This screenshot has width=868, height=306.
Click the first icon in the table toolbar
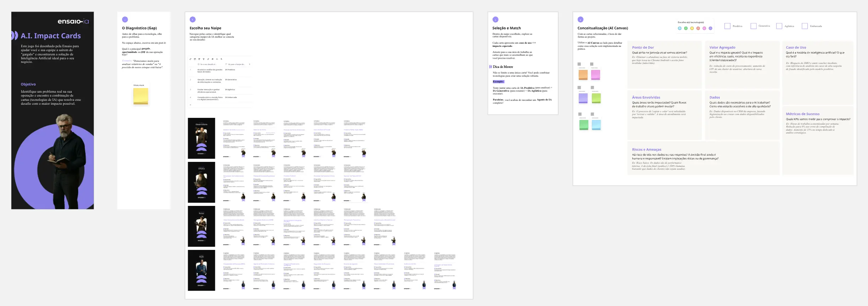coord(190,59)
